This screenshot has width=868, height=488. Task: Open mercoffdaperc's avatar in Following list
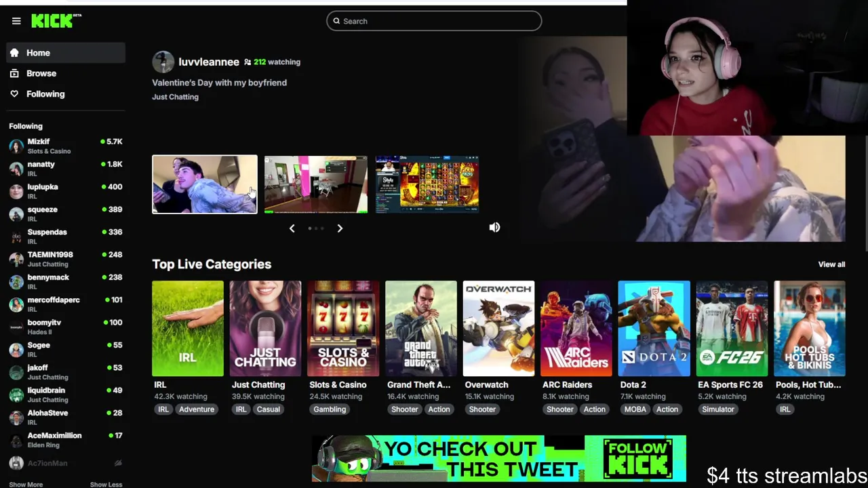click(16, 304)
